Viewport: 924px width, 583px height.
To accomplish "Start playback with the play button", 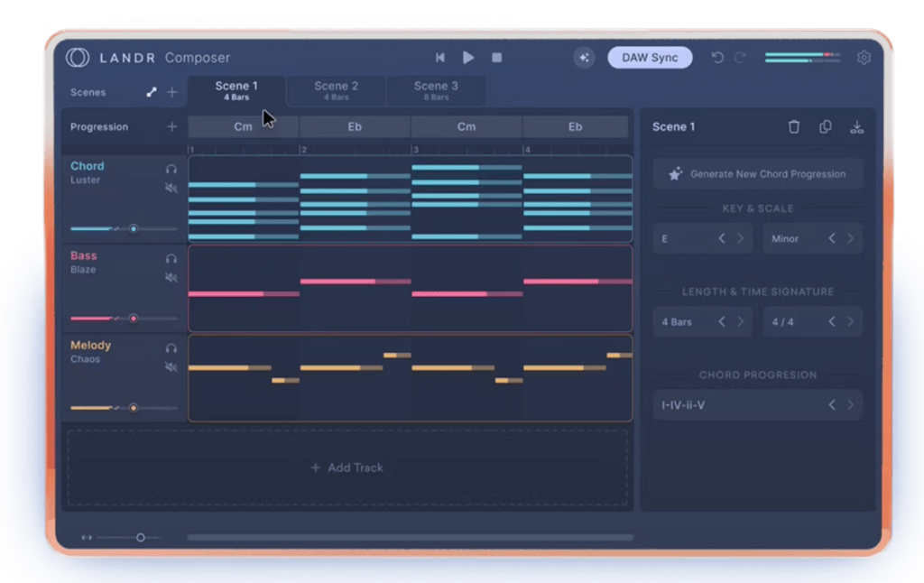I will (x=468, y=57).
